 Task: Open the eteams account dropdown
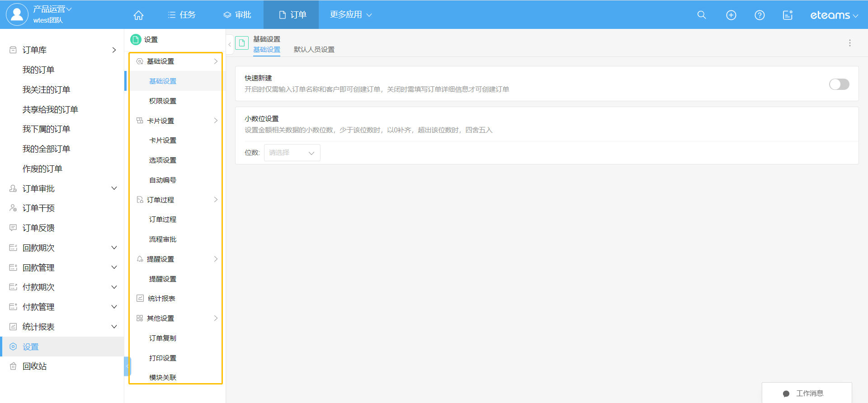pyautogui.click(x=834, y=15)
